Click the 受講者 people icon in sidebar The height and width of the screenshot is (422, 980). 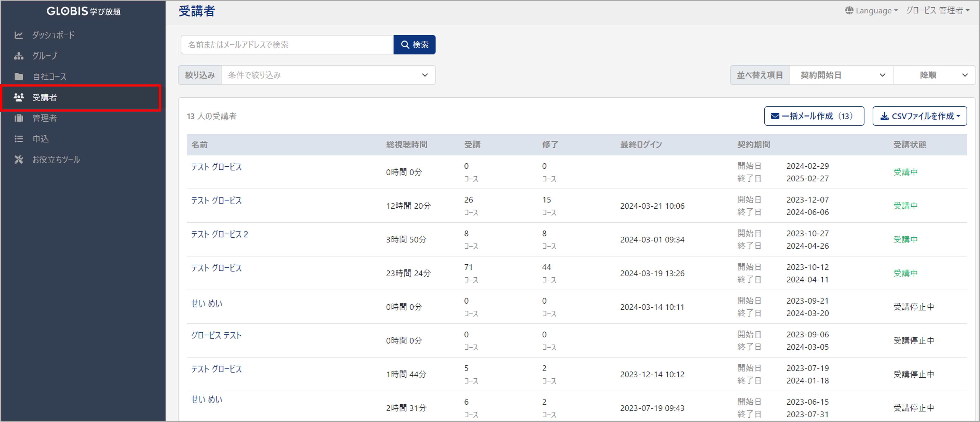click(x=19, y=97)
